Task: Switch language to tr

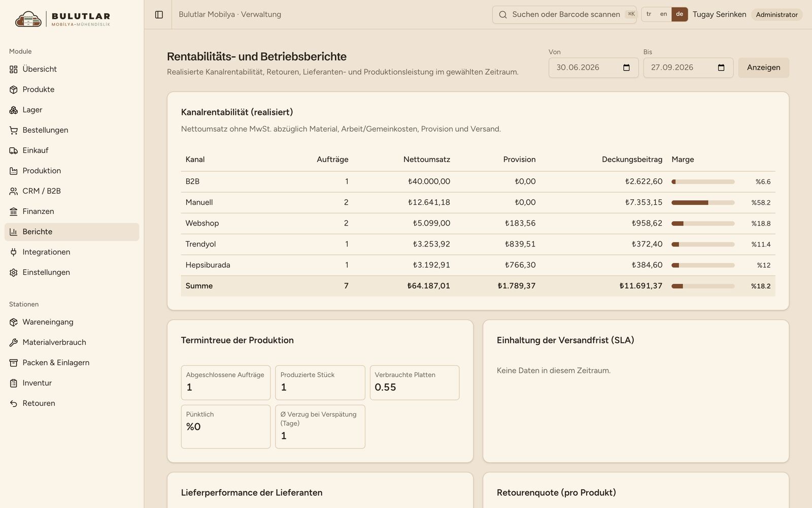Action: (x=649, y=14)
